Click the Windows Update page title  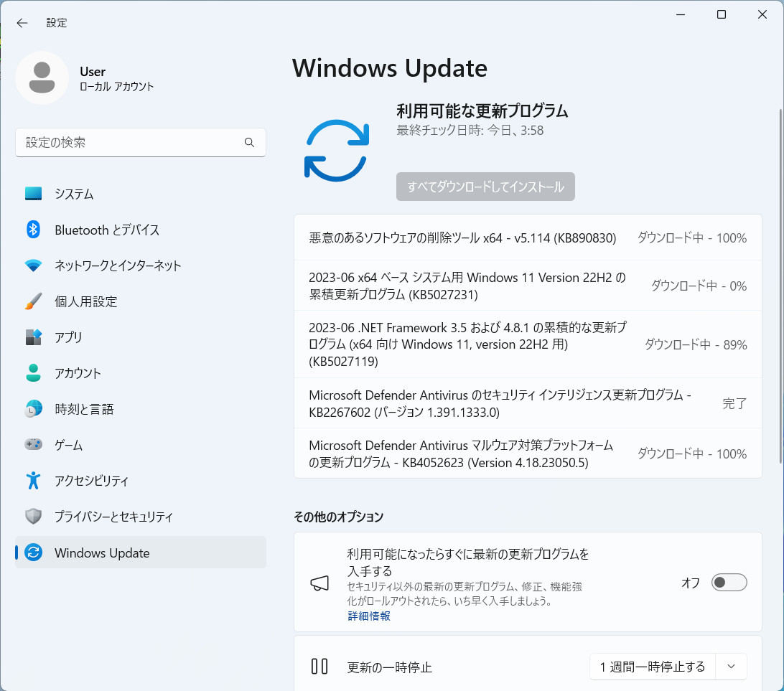click(390, 68)
